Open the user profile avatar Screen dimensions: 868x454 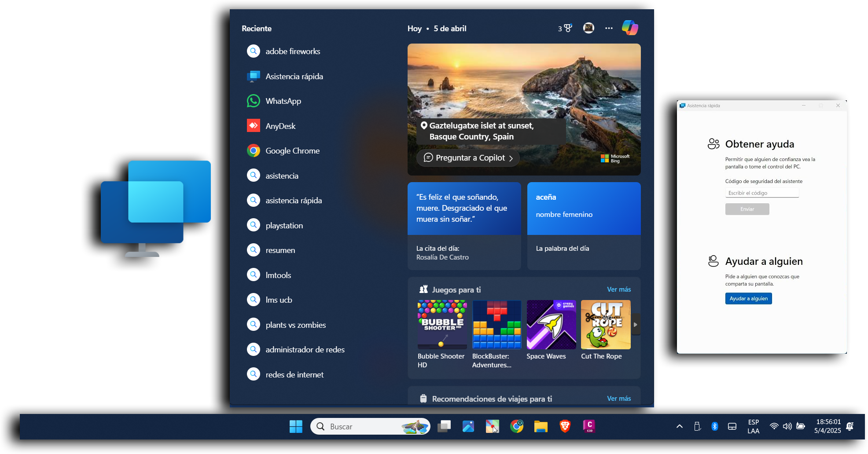[588, 28]
